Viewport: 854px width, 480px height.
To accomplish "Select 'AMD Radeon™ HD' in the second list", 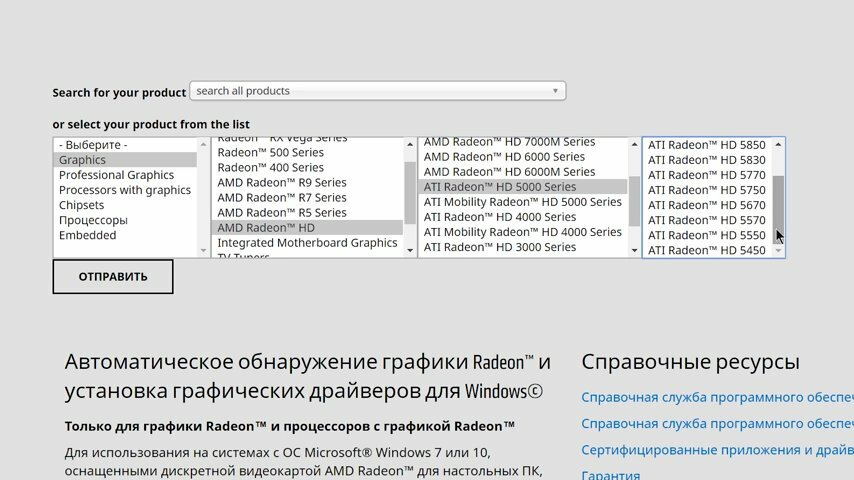I will click(307, 228).
